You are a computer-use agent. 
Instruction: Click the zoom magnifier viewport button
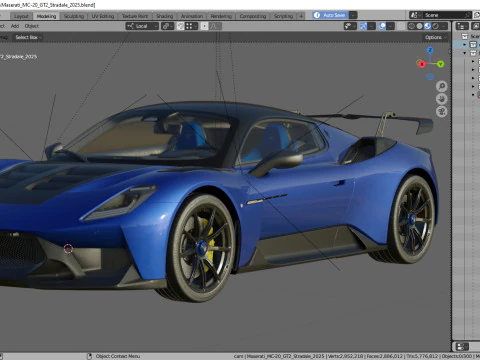442,86
